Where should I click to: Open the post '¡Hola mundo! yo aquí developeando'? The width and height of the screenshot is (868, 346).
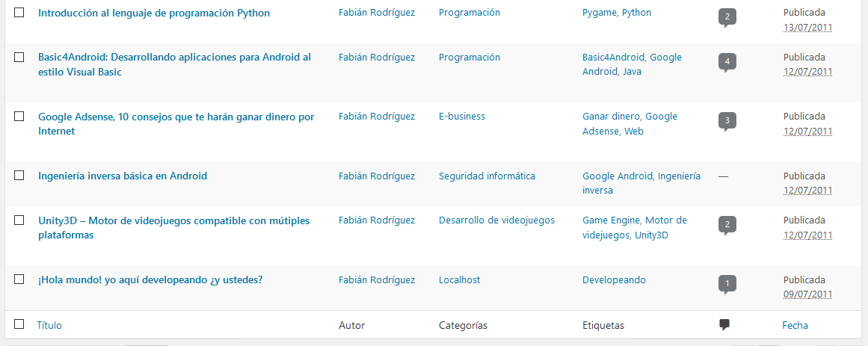tap(150, 280)
